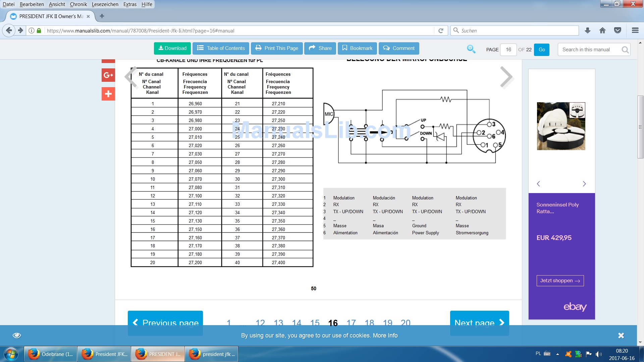Go to next manual page chevron
Image resolution: width=644 pixels, height=362 pixels.
pos(506,77)
